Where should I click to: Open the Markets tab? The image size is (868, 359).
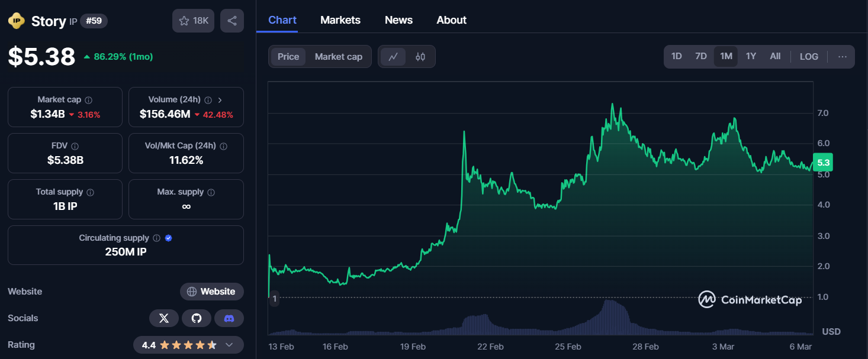tap(340, 20)
